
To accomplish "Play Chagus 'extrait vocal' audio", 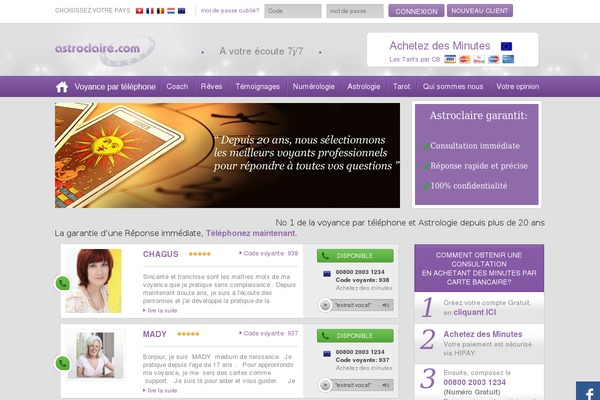I will [325, 305].
